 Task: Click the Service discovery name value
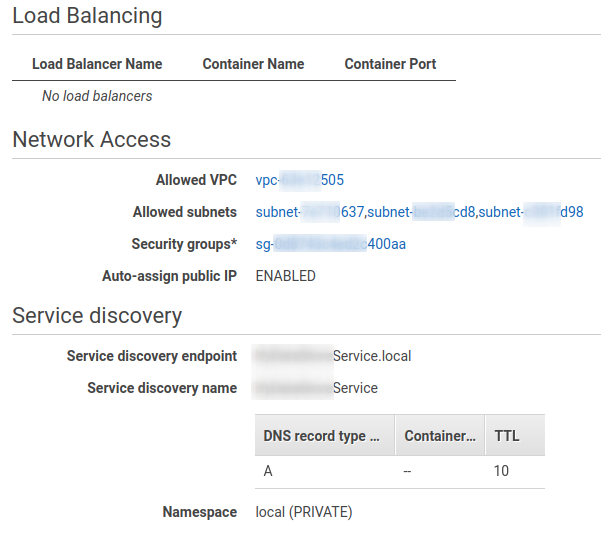315,388
